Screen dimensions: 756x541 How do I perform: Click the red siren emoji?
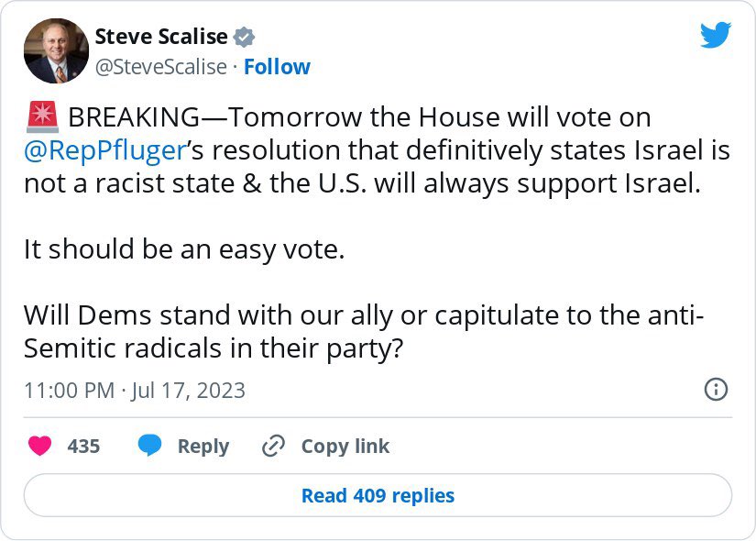point(42,118)
